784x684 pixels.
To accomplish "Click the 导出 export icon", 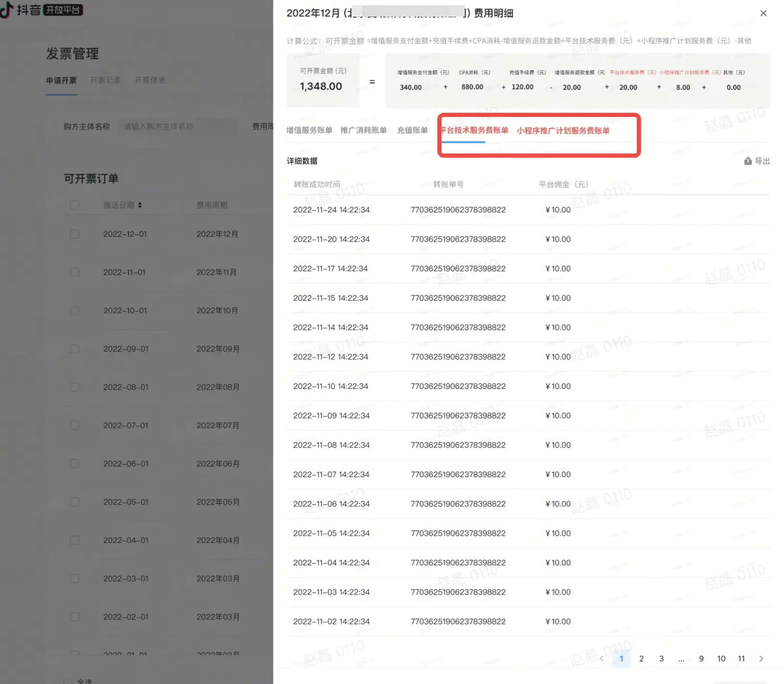I will [748, 161].
